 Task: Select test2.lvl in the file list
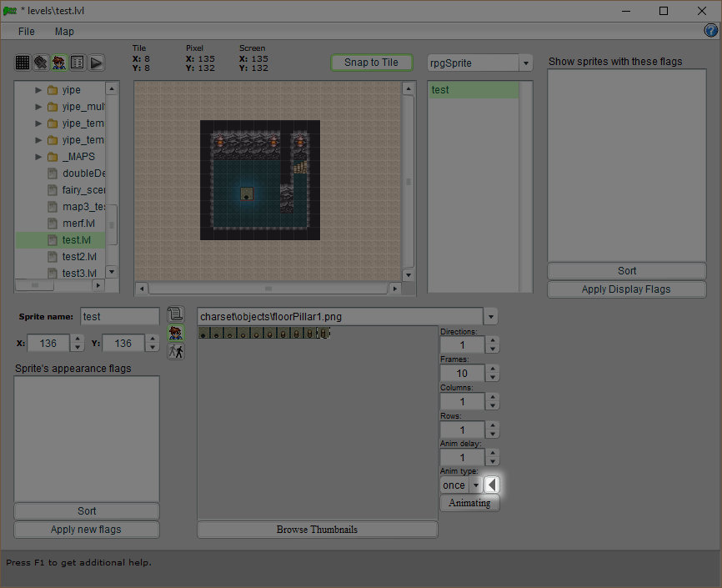pos(79,257)
